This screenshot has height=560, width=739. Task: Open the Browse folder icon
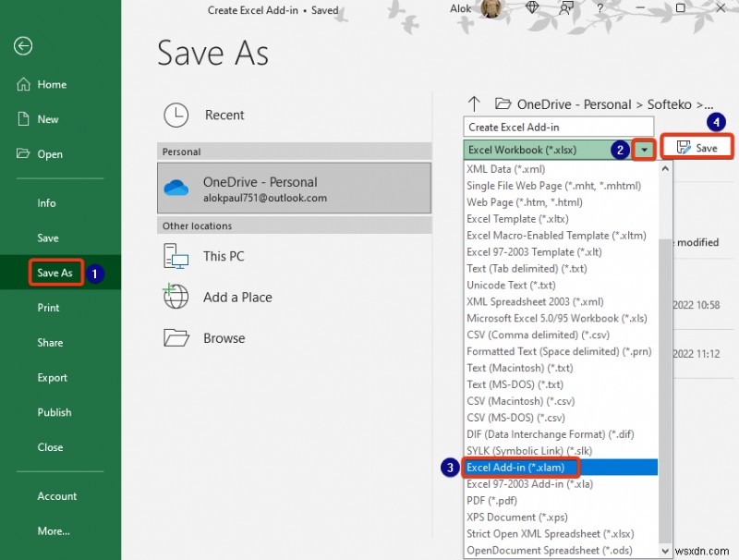tap(176, 338)
